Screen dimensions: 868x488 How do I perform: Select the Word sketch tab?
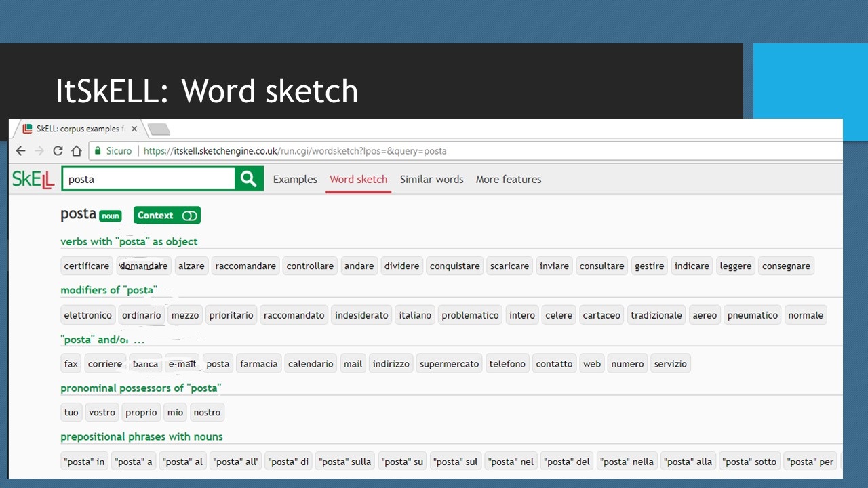(x=358, y=180)
